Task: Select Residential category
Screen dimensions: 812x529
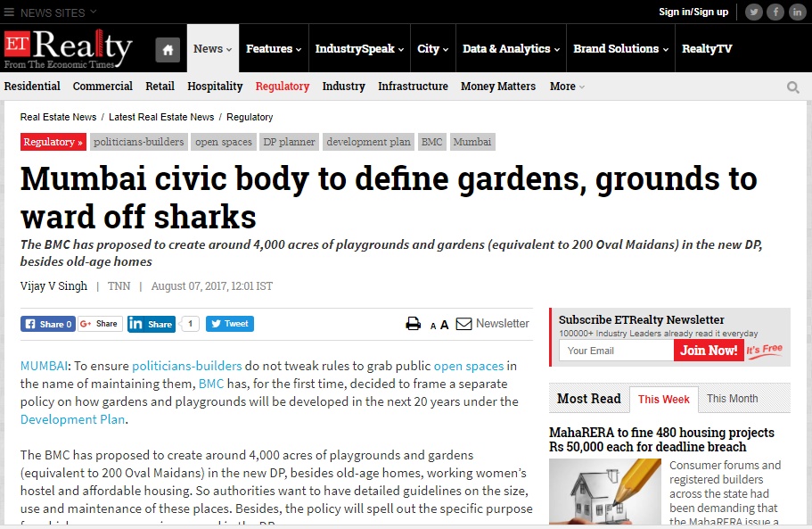Action: (32, 86)
